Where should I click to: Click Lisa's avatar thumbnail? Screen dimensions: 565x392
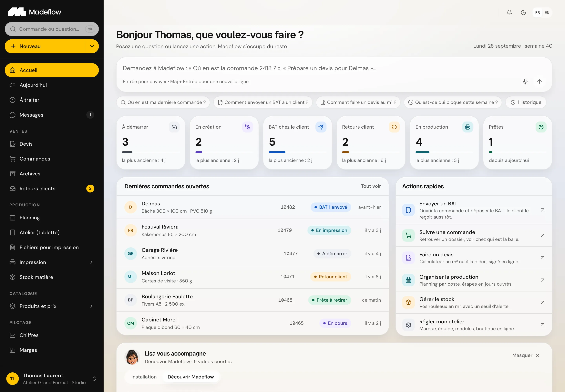click(132, 357)
